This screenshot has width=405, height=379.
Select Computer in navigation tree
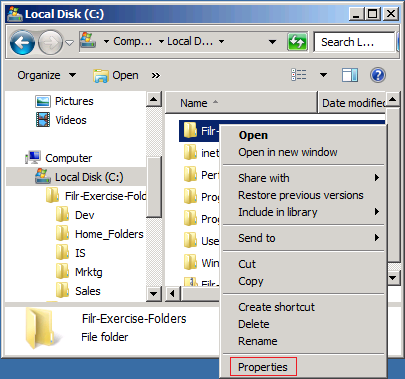[x=68, y=158]
